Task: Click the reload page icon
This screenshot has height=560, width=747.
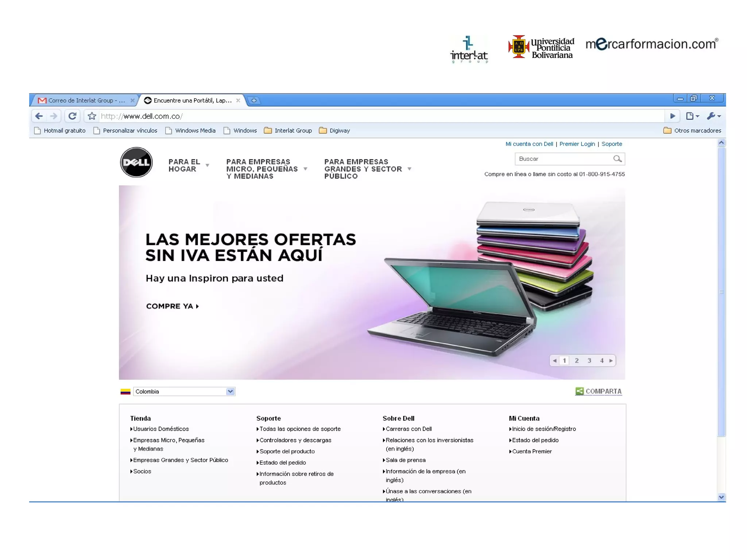Action: pos(72,116)
